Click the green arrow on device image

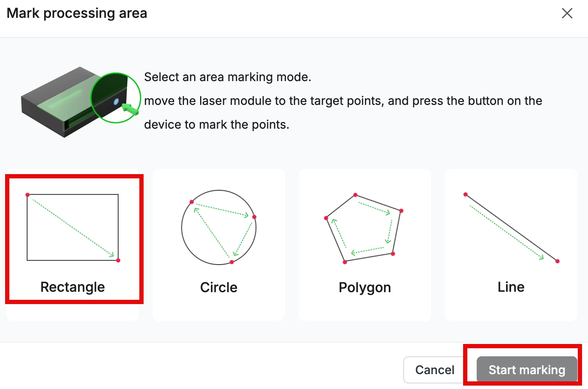click(130, 109)
